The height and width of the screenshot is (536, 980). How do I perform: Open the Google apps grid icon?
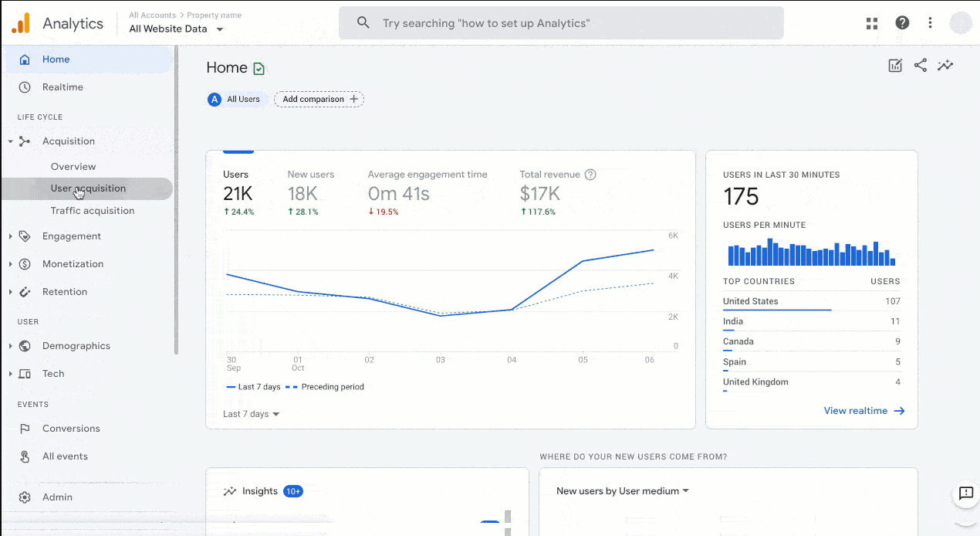[x=872, y=23]
